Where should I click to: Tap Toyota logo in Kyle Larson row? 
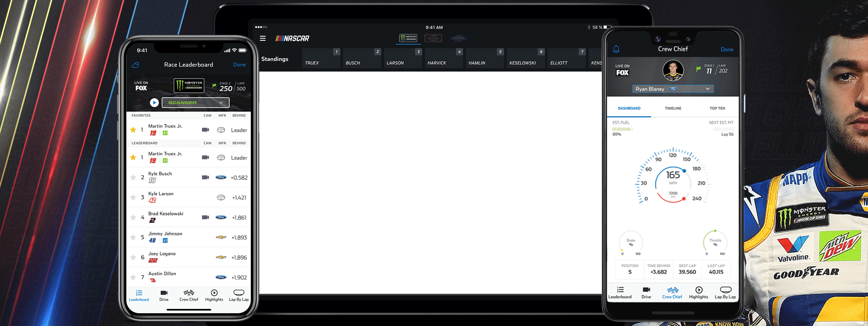pos(221,197)
